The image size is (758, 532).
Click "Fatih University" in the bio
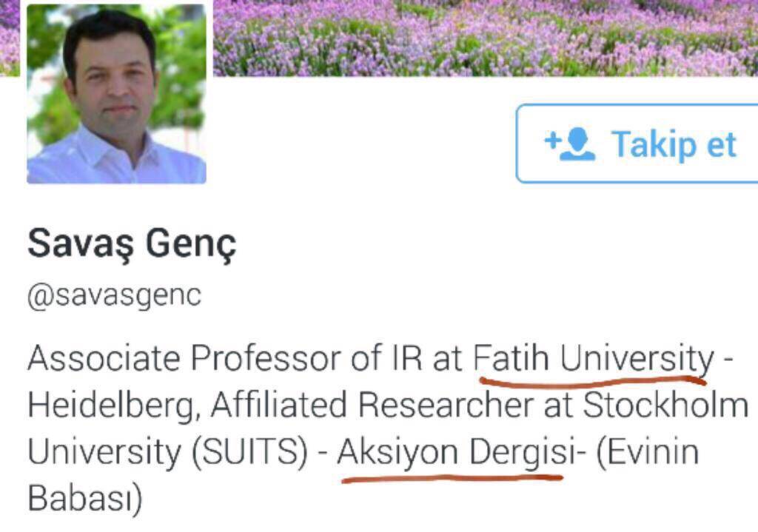593,359
